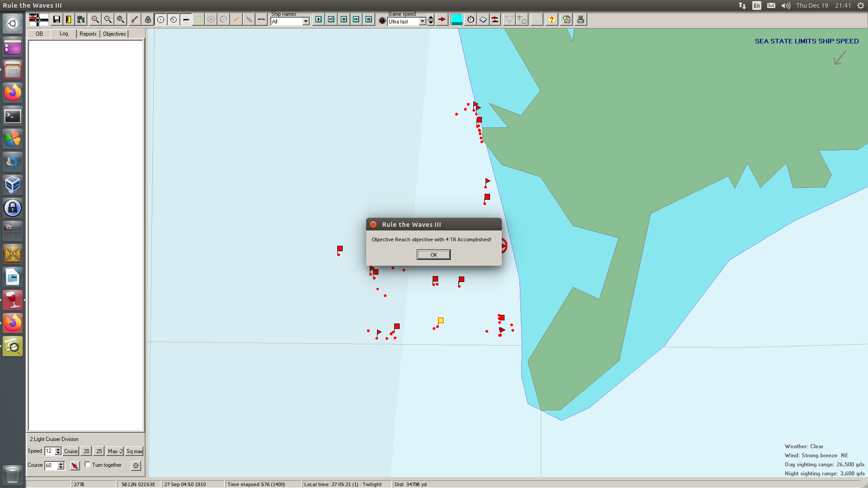Open preferences with the gears icon
The image size is (868, 488).
pyautogui.click(x=81, y=19)
